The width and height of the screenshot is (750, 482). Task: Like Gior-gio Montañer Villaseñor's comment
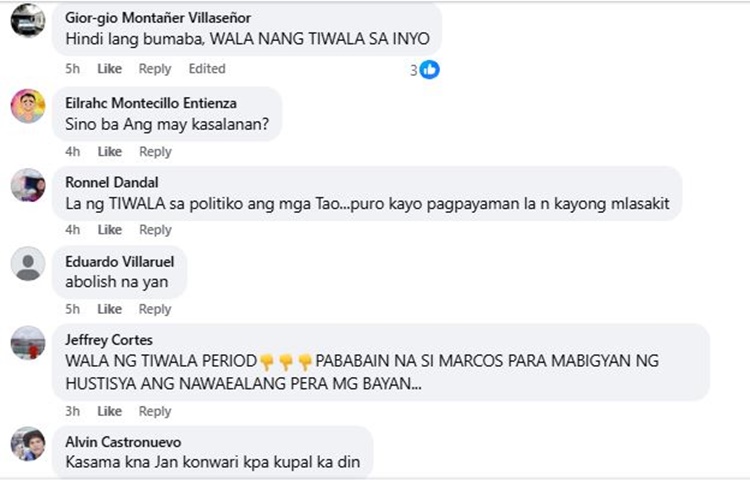tap(110, 69)
